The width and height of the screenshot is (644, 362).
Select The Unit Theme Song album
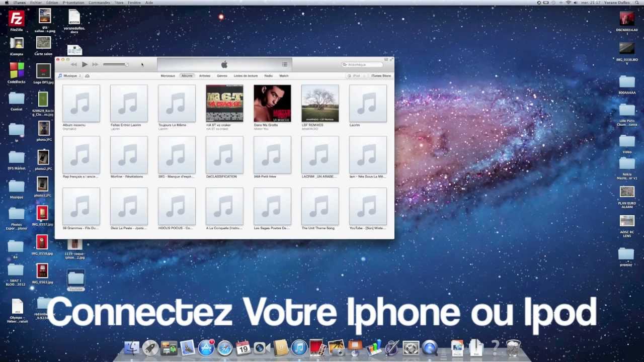[x=320, y=207]
